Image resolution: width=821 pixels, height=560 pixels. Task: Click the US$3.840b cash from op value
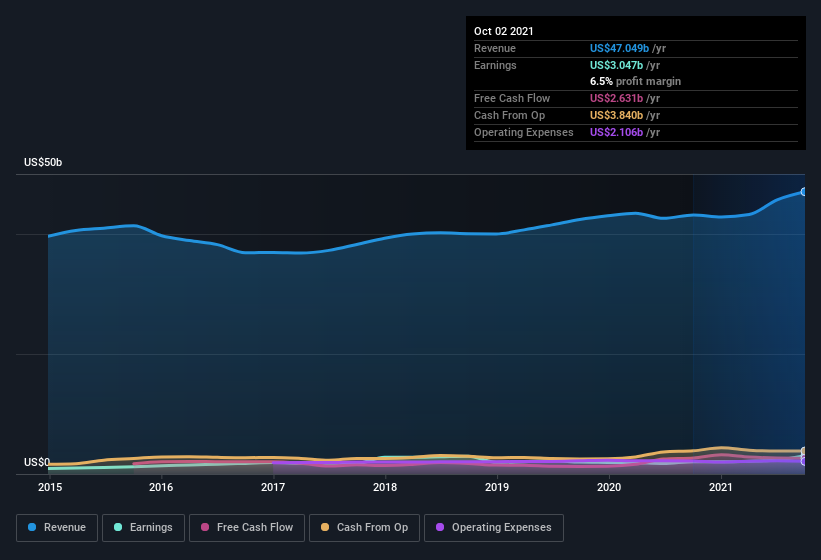[616, 115]
